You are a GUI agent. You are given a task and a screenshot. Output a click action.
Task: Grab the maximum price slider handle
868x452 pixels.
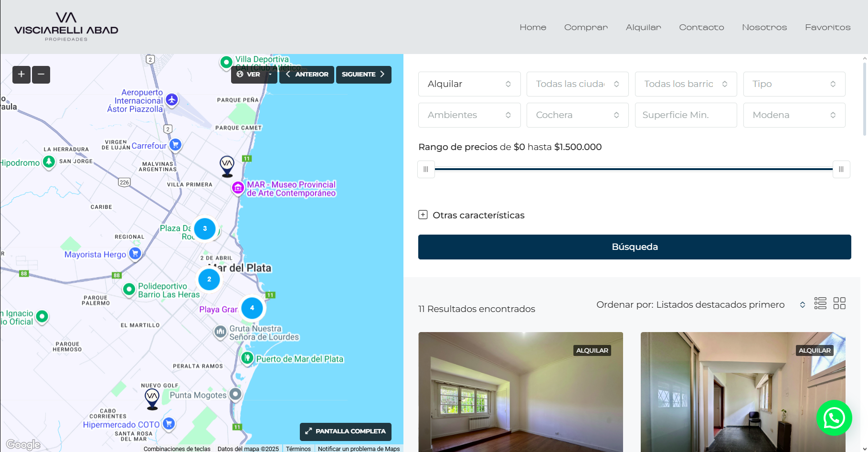841,169
